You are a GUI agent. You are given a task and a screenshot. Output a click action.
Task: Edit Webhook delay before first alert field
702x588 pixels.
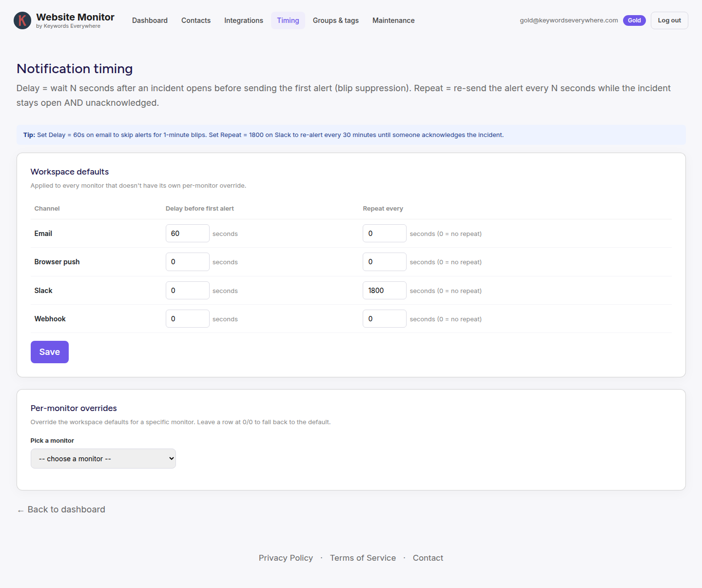[188, 319]
